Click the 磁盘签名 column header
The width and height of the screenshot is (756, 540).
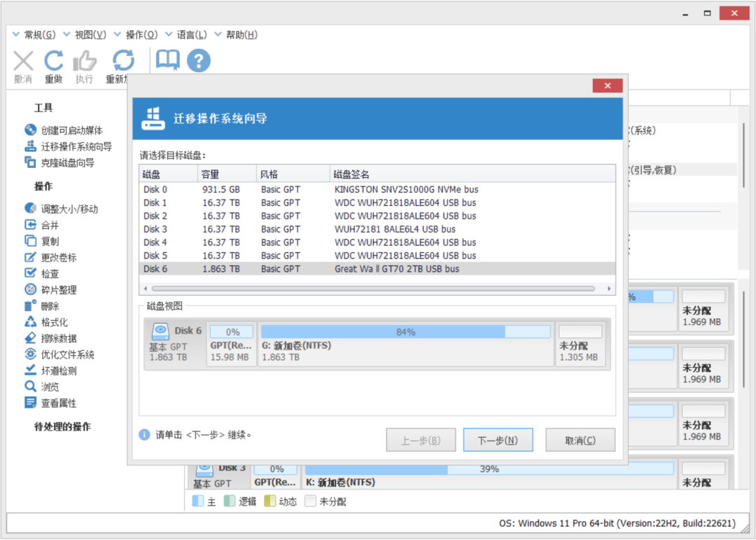point(472,174)
